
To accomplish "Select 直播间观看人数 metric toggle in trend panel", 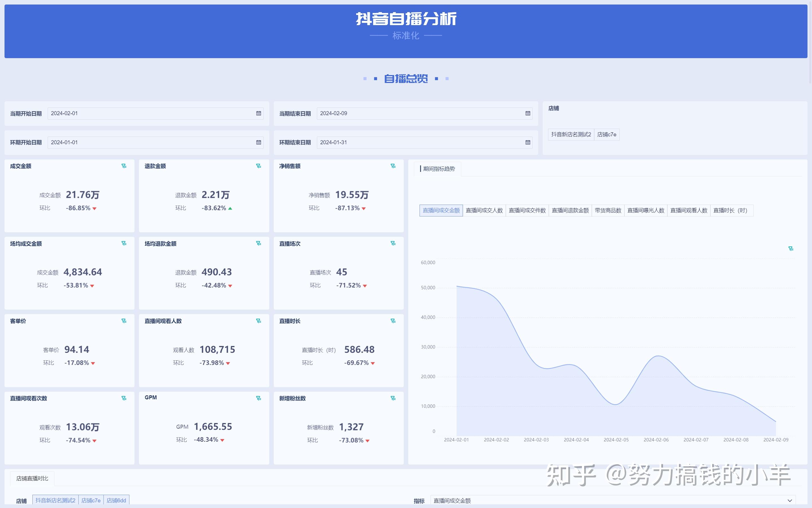I will [689, 210].
